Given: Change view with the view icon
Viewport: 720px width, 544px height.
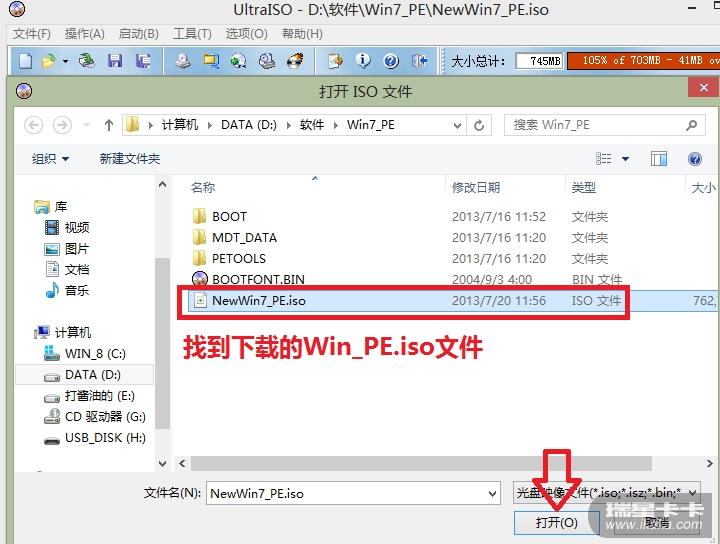Looking at the screenshot, I should pos(603,159).
